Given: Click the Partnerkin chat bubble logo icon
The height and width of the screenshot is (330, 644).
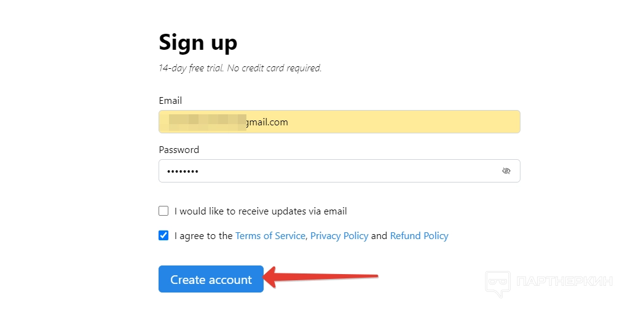Looking at the screenshot, I should pos(498,283).
